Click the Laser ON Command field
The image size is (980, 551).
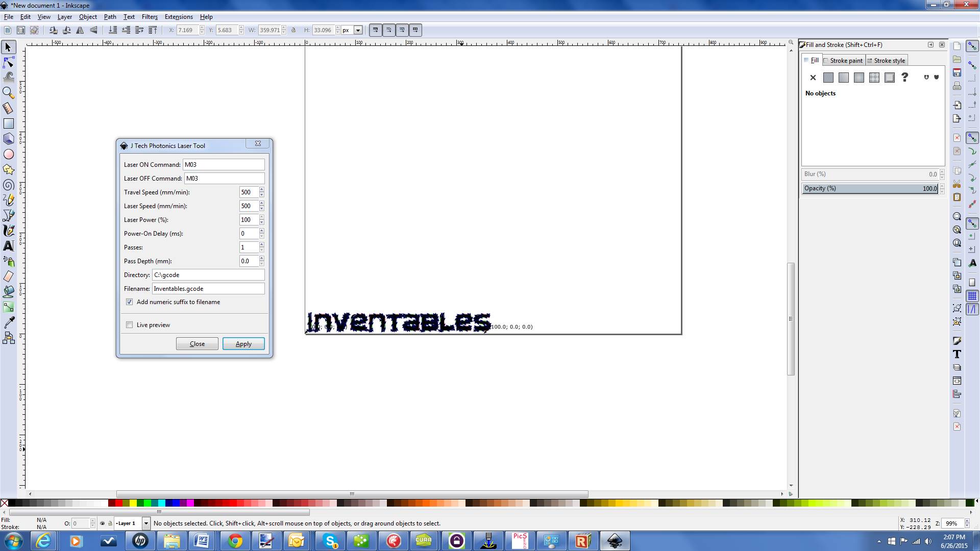point(224,165)
